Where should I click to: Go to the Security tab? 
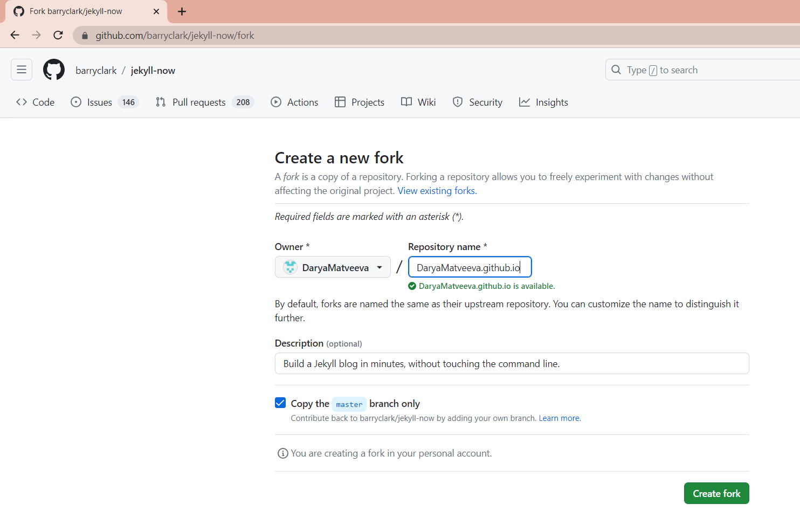pos(478,102)
